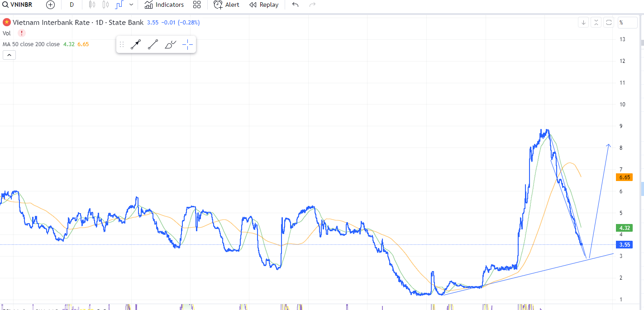The width and height of the screenshot is (644, 310).
Task: Select the step line chart style icon
Action: point(119,5)
